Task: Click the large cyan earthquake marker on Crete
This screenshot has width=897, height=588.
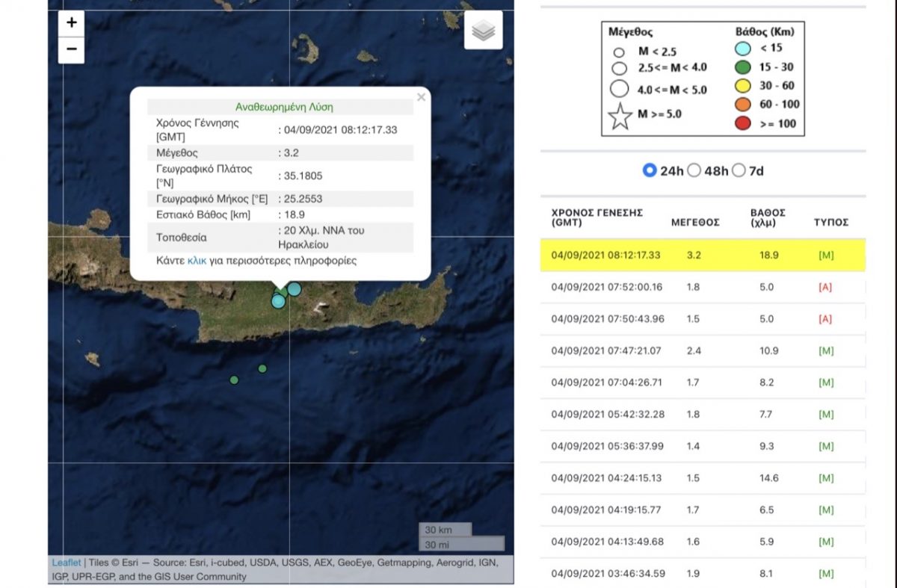Action: [295, 289]
